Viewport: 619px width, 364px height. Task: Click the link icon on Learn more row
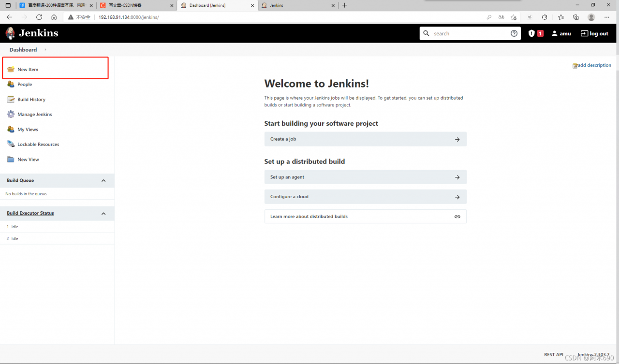457,217
